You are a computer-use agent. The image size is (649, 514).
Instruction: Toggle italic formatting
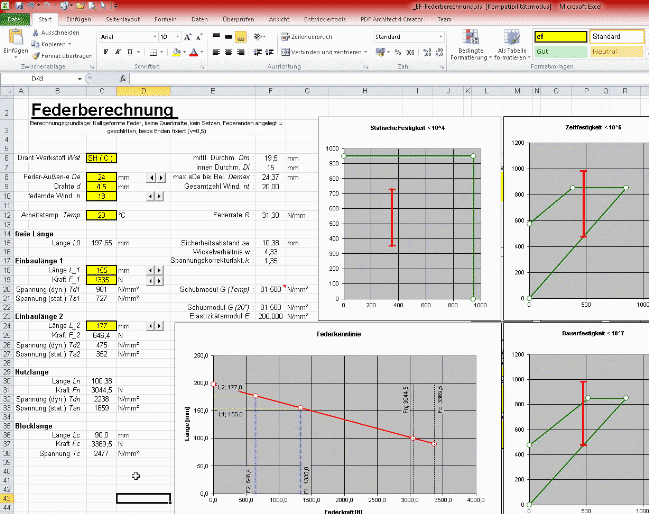(x=118, y=51)
